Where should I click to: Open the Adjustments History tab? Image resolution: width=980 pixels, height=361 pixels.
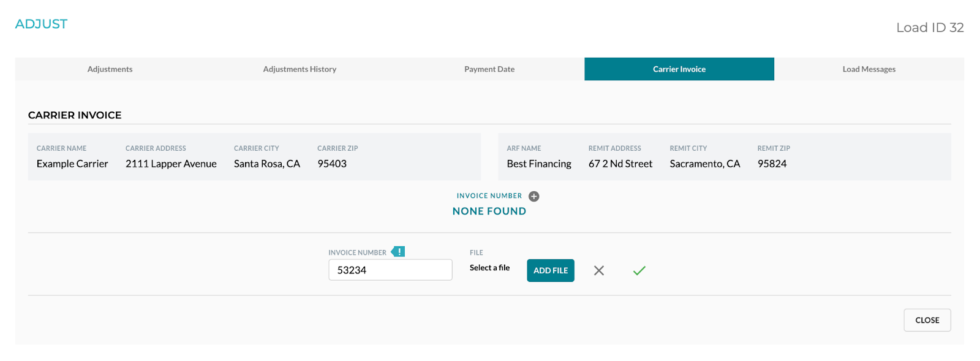(300, 69)
